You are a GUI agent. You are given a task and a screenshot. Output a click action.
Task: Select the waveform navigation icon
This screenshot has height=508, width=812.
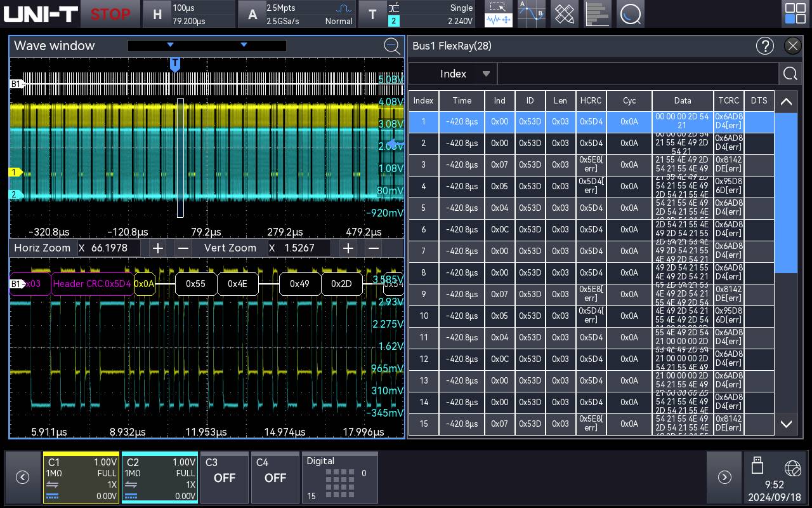[x=497, y=21]
